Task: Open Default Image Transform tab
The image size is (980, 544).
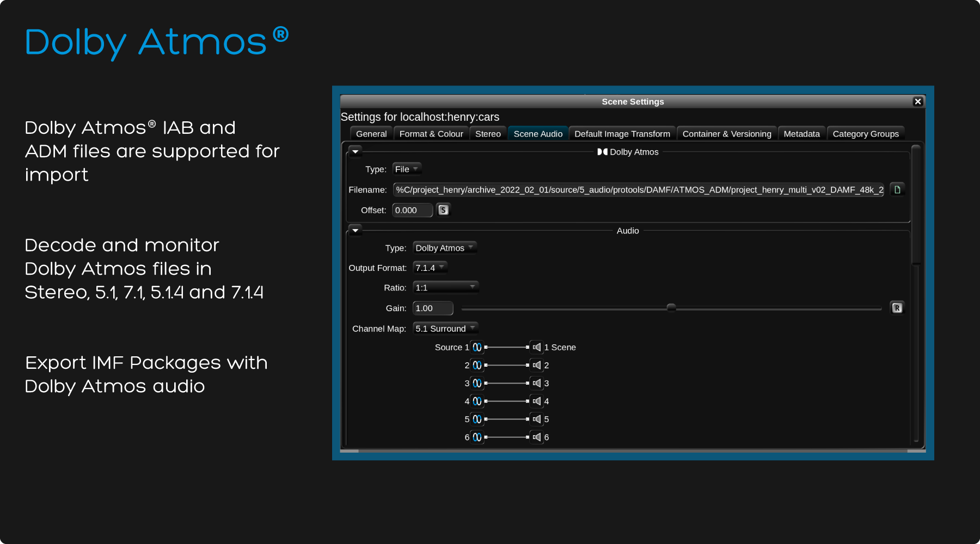Action: tap(622, 134)
